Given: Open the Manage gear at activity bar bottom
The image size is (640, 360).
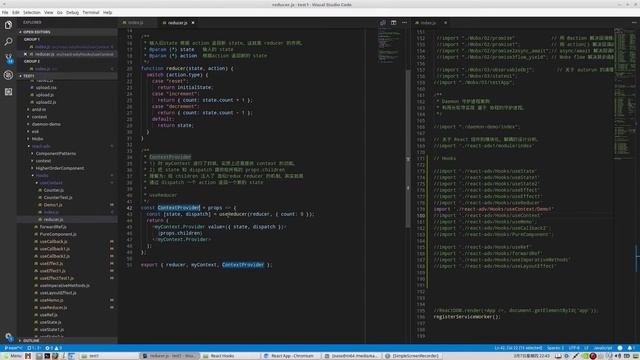Looking at the screenshot, I should [9, 337].
